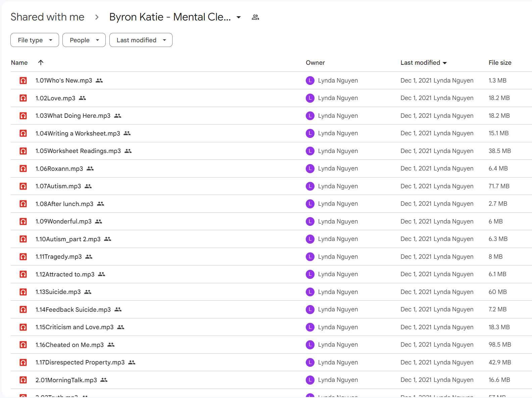This screenshot has height=398, width=532.
Task: Select file 1.09Wonderful.mp3
Action: point(63,221)
